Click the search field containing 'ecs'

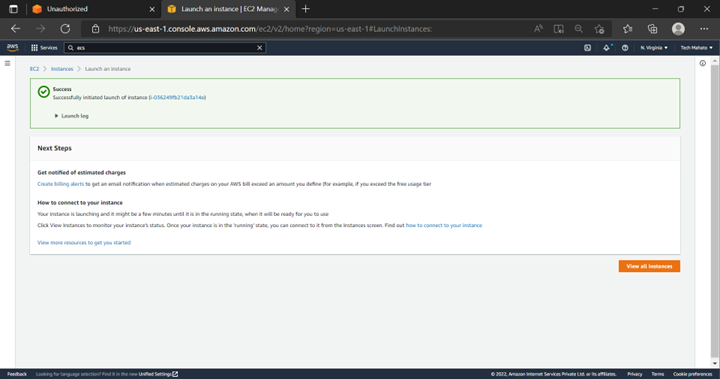165,48
